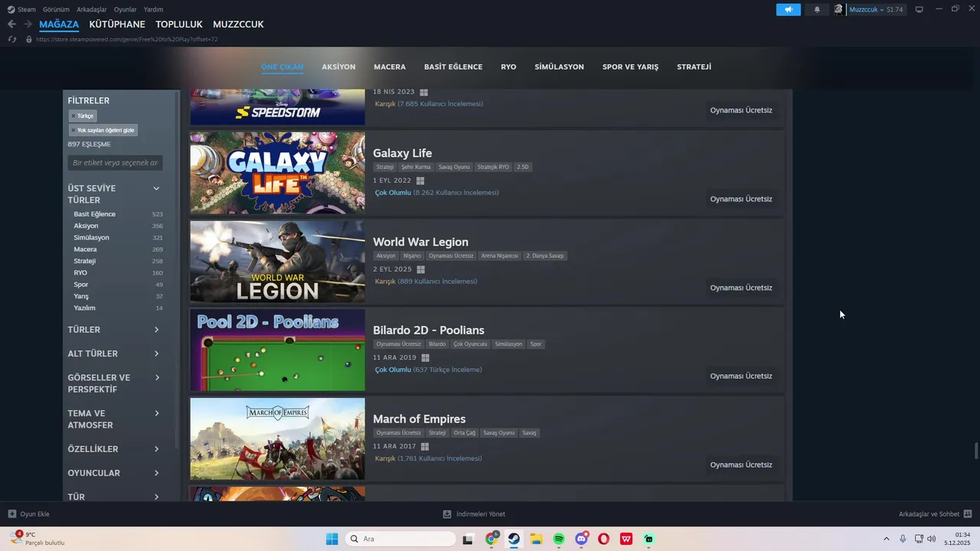
Task: Click the Windows taskbar search box
Action: tap(400, 539)
